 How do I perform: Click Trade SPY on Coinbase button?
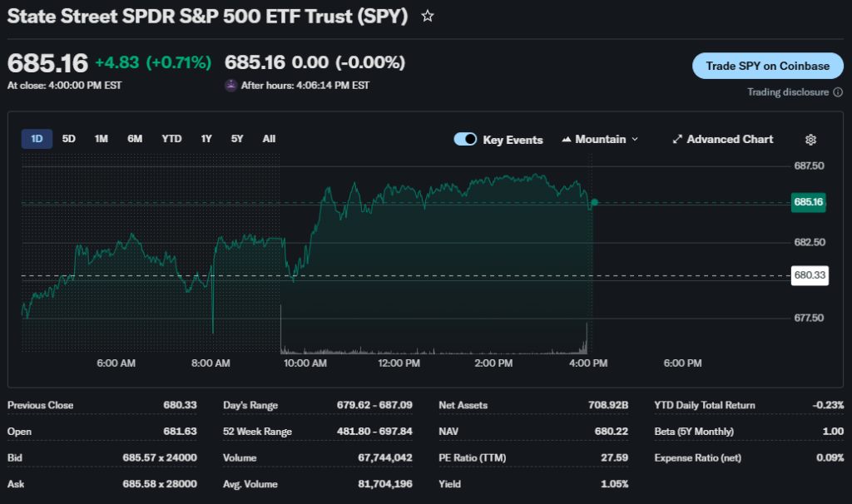(767, 66)
